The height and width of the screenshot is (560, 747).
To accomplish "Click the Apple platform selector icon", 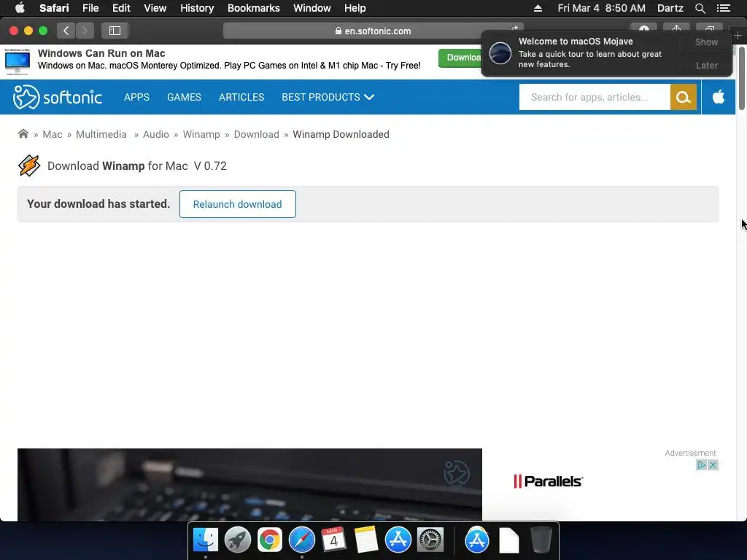I will [x=719, y=97].
